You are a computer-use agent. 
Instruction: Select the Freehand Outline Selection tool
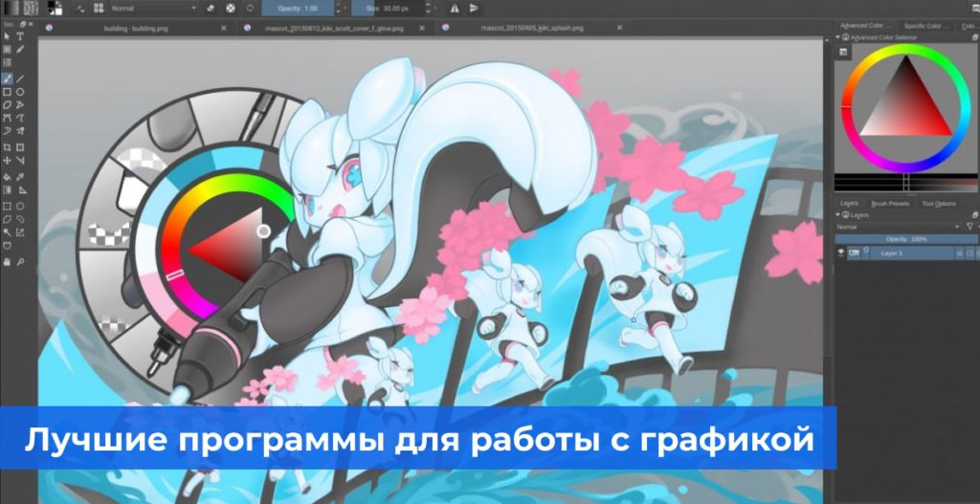[x=20, y=219]
